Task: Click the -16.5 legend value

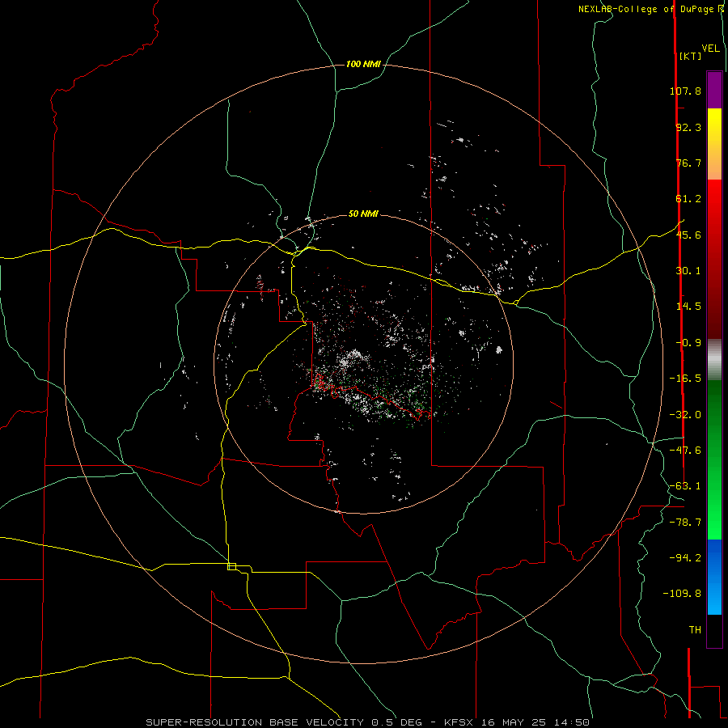Action: coord(685,379)
